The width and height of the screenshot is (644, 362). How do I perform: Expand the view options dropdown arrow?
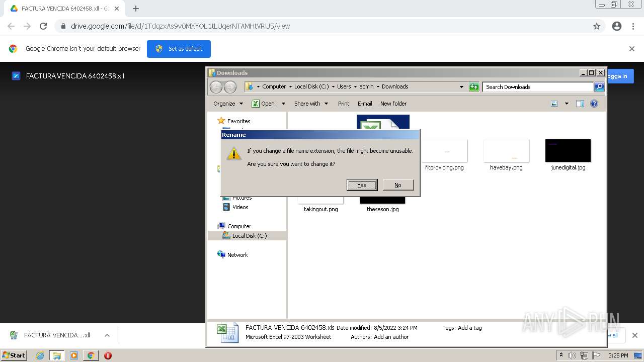[567, 104]
